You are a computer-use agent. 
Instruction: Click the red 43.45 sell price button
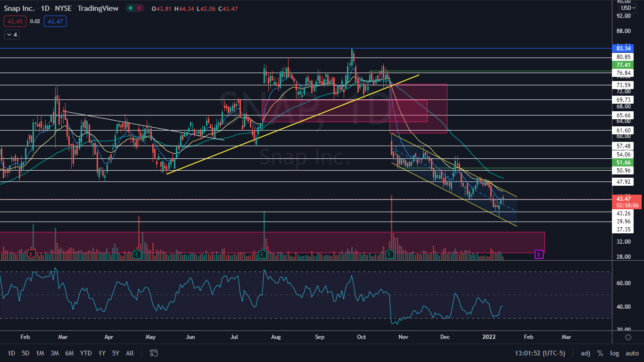coord(15,21)
